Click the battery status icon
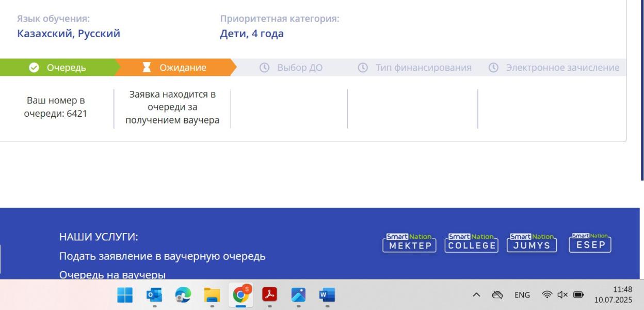Viewport: 644px width, 310px height. (x=577, y=295)
